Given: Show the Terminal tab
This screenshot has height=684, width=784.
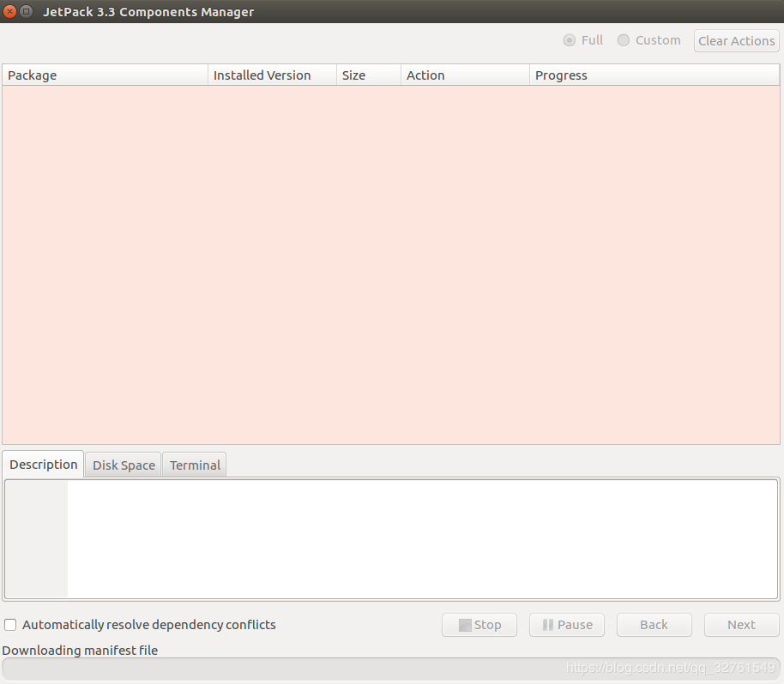Looking at the screenshot, I should tap(195, 465).
